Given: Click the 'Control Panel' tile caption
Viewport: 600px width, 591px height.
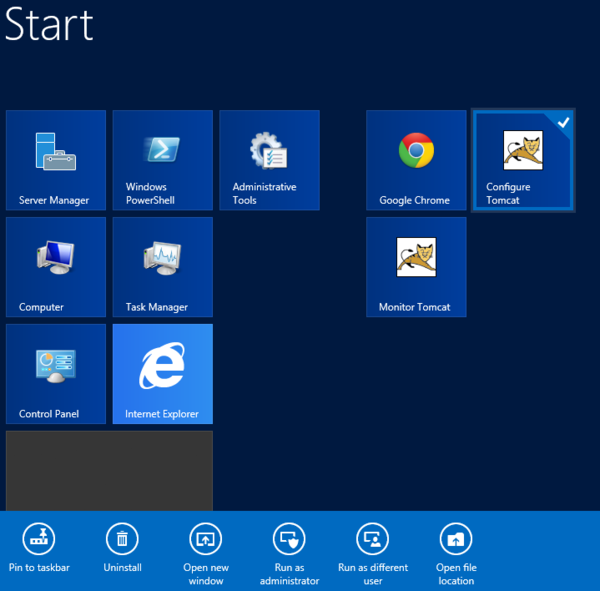Looking at the screenshot, I should pyautogui.click(x=49, y=414).
